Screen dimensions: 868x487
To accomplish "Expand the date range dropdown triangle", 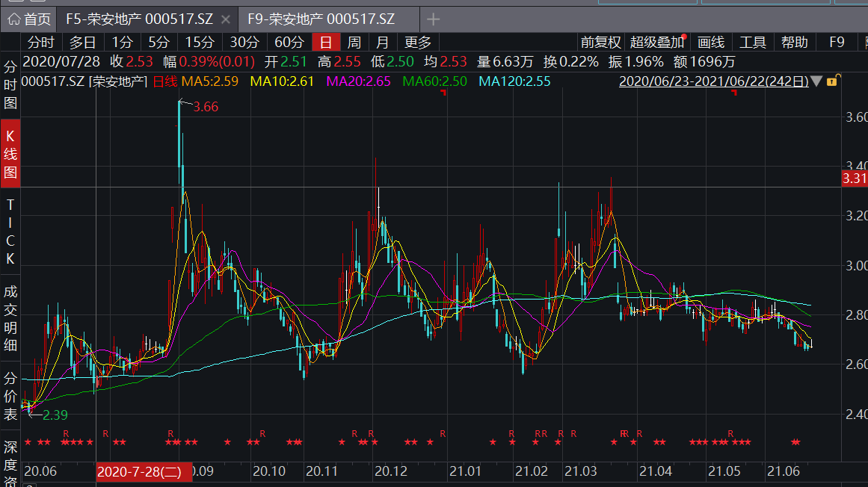I will [816, 81].
